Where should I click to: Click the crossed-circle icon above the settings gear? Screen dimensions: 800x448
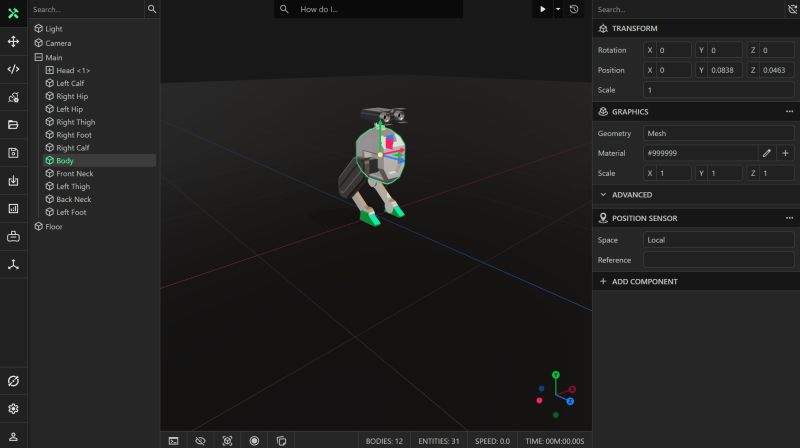click(x=13, y=381)
